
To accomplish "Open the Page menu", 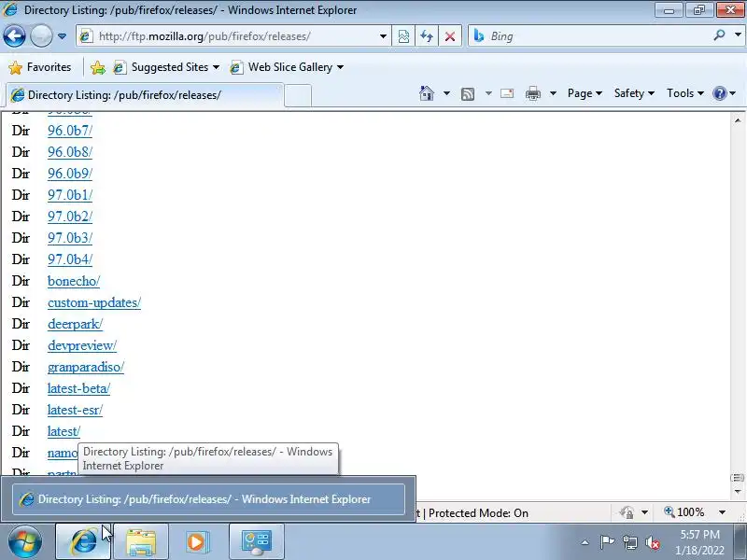I will (585, 93).
